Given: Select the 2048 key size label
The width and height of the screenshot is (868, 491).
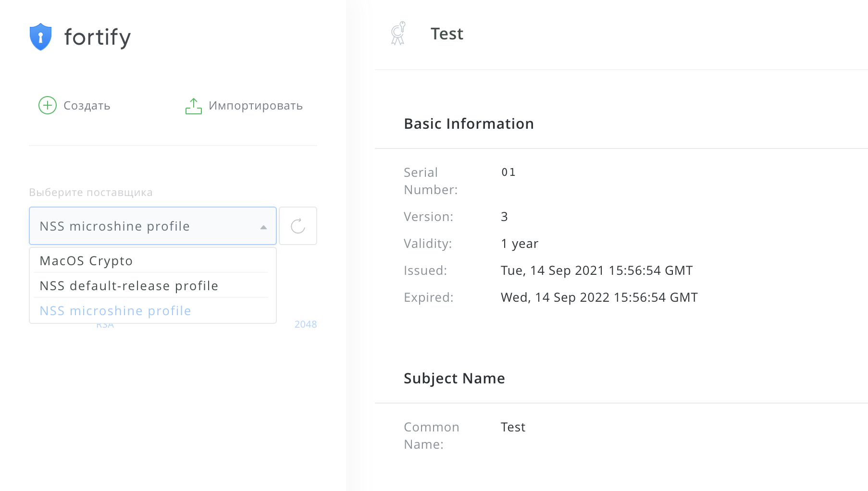Looking at the screenshot, I should [305, 324].
